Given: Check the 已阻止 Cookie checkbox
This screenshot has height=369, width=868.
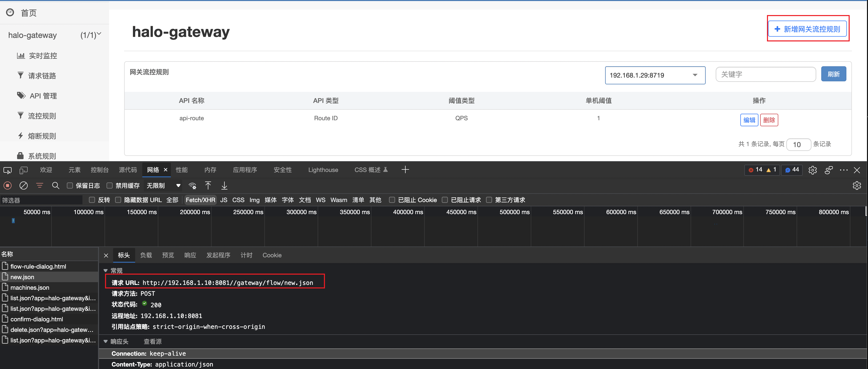Looking at the screenshot, I should pos(392,200).
